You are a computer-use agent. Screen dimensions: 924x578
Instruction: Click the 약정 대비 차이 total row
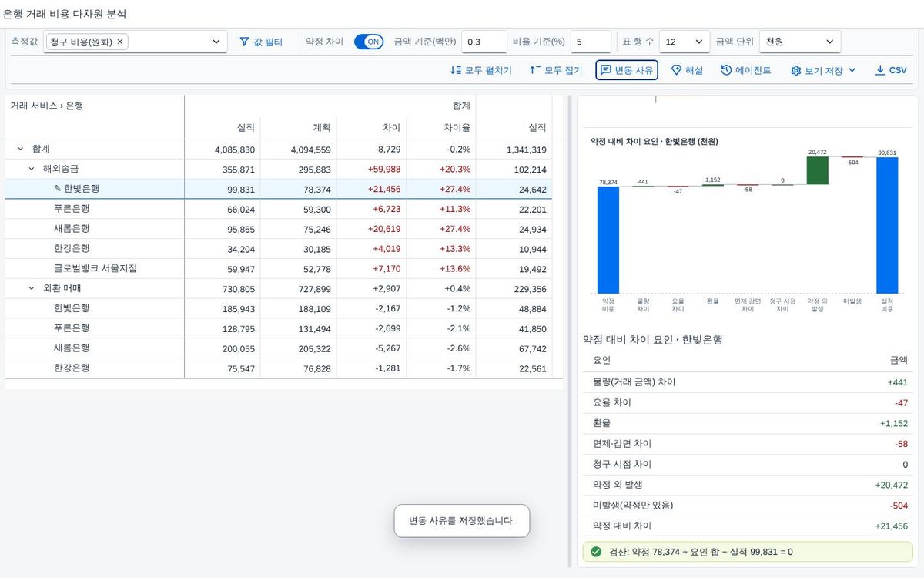(x=748, y=526)
